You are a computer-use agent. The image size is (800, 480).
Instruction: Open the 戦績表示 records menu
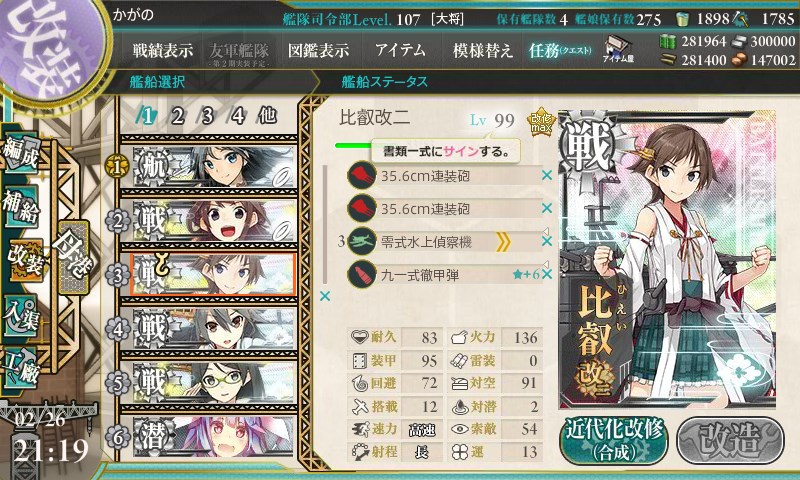click(x=163, y=50)
